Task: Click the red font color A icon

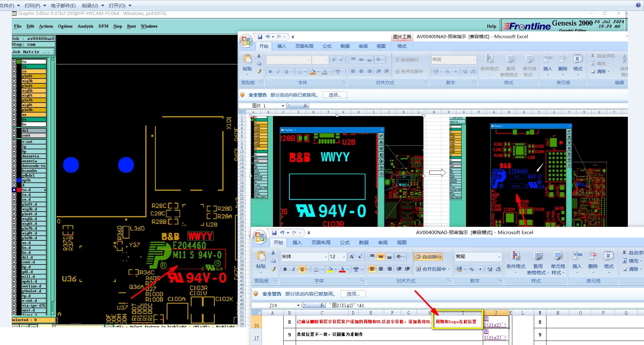Action: pos(342,269)
